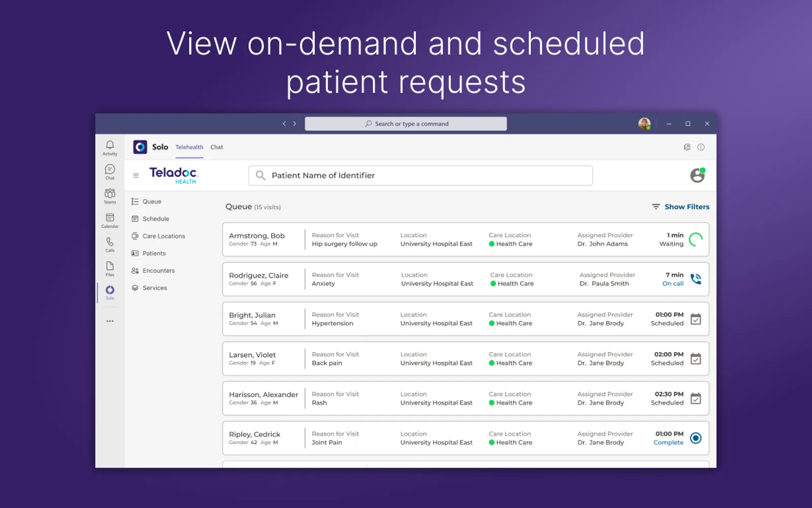Click the Teladoc Health logo
The height and width of the screenshot is (508, 812).
[x=174, y=175]
